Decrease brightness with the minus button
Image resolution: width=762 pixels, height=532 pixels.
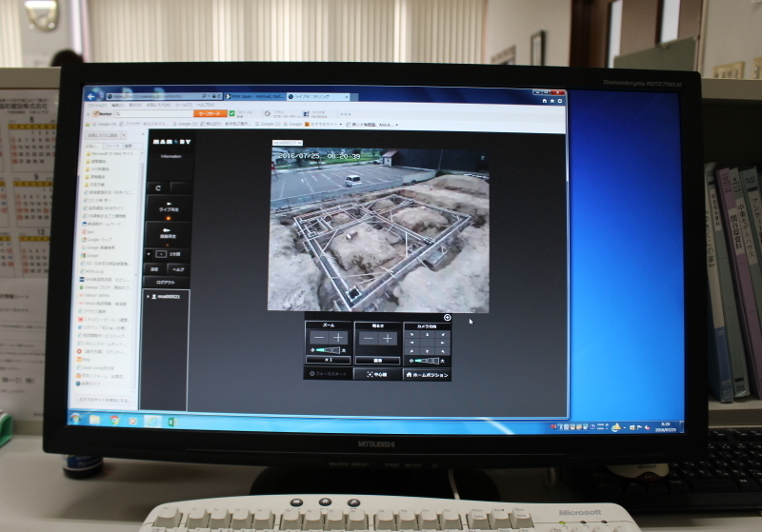367,338
